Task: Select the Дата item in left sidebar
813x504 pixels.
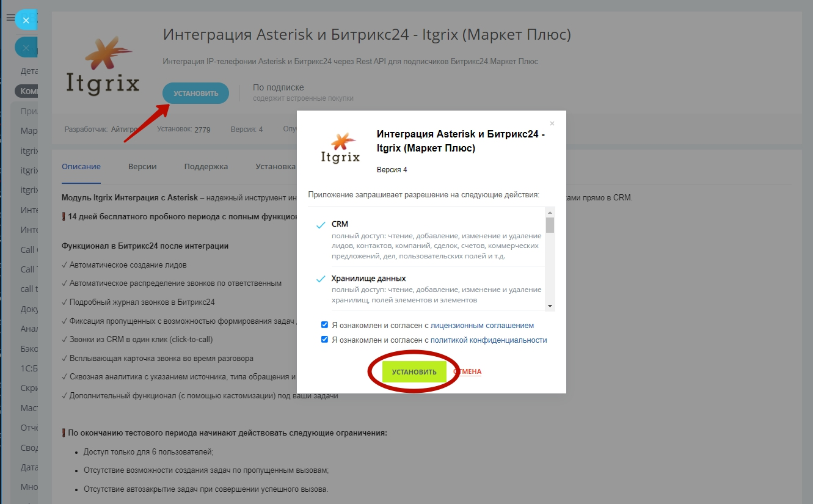Action: [29, 467]
